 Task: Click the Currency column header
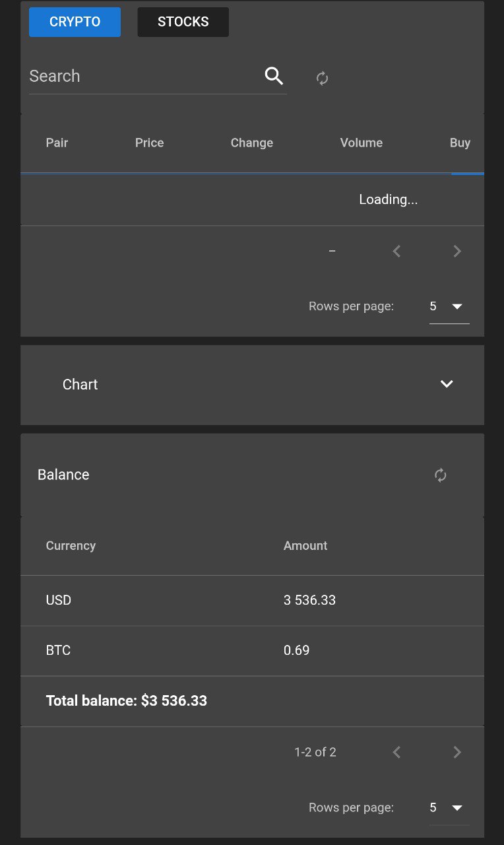71,546
